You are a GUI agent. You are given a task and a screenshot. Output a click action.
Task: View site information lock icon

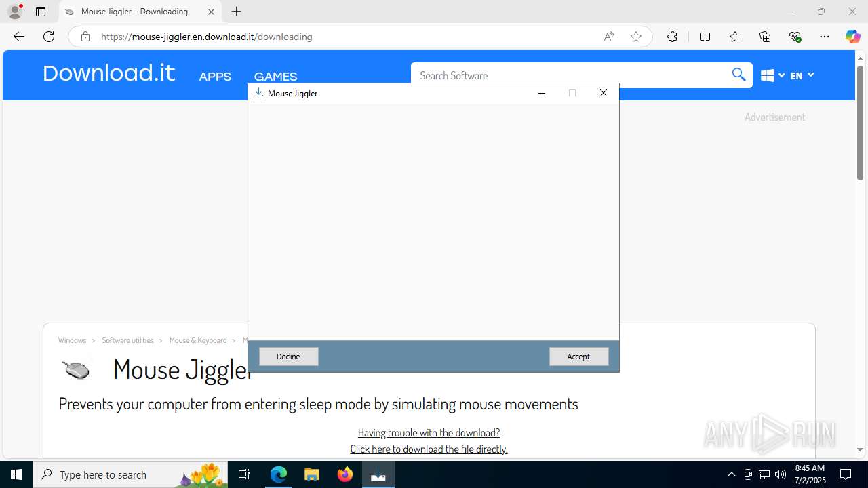85,37
